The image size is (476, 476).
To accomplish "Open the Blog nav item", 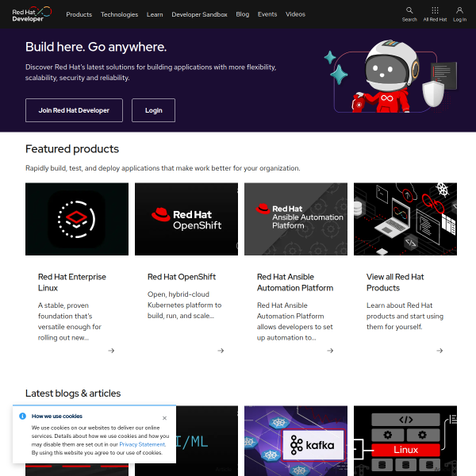I will coord(243,14).
